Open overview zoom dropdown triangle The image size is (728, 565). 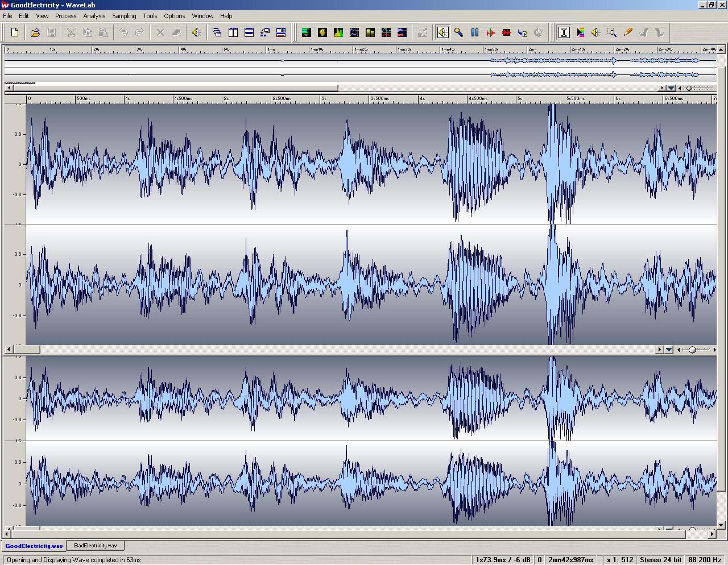[672, 88]
